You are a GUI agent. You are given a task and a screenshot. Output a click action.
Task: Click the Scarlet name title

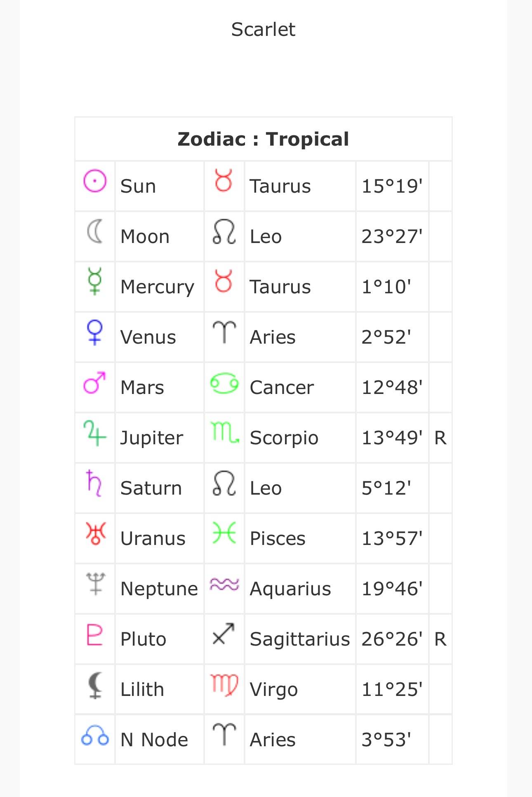coord(263,29)
